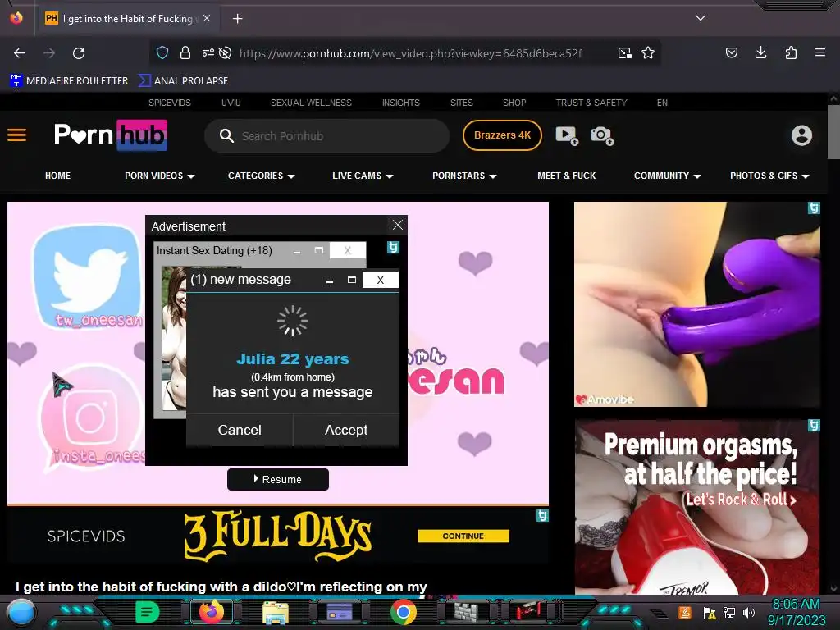Open the TRUST & SAFETY link
The width and height of the screenshot is (840, 630).
(x=591, y=103)
